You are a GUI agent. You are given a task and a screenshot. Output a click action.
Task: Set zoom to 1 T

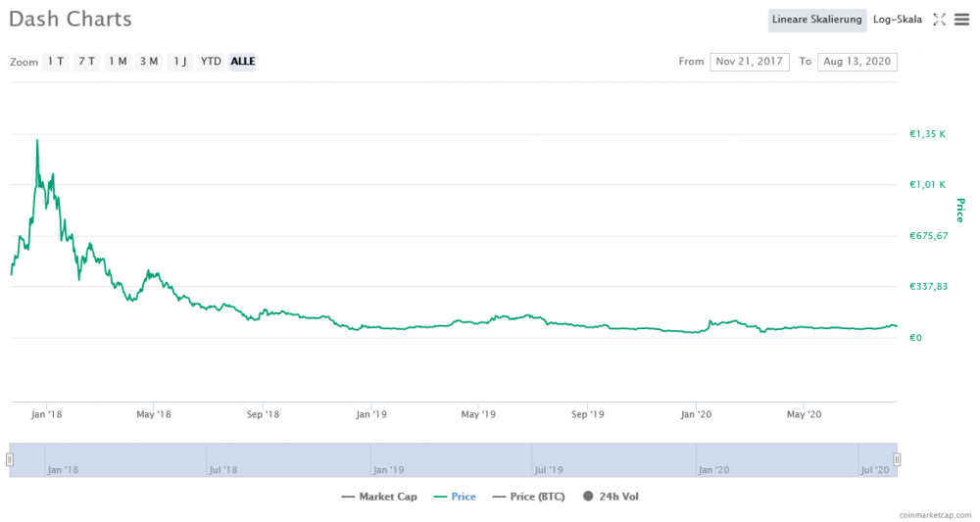pyautogui.click(x=56, y=61)
